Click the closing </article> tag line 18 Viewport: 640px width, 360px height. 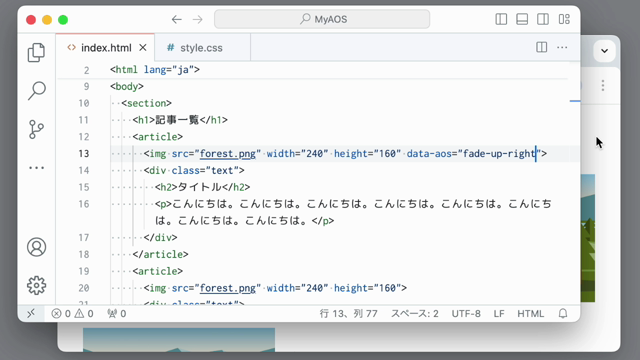(160, 254)
